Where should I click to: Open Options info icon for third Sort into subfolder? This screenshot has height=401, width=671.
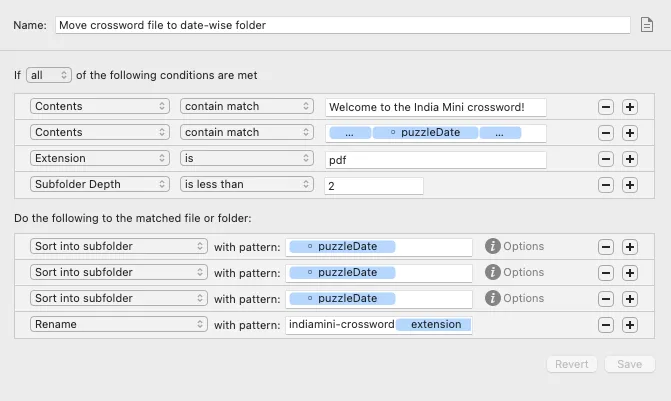tap(493, 298)
